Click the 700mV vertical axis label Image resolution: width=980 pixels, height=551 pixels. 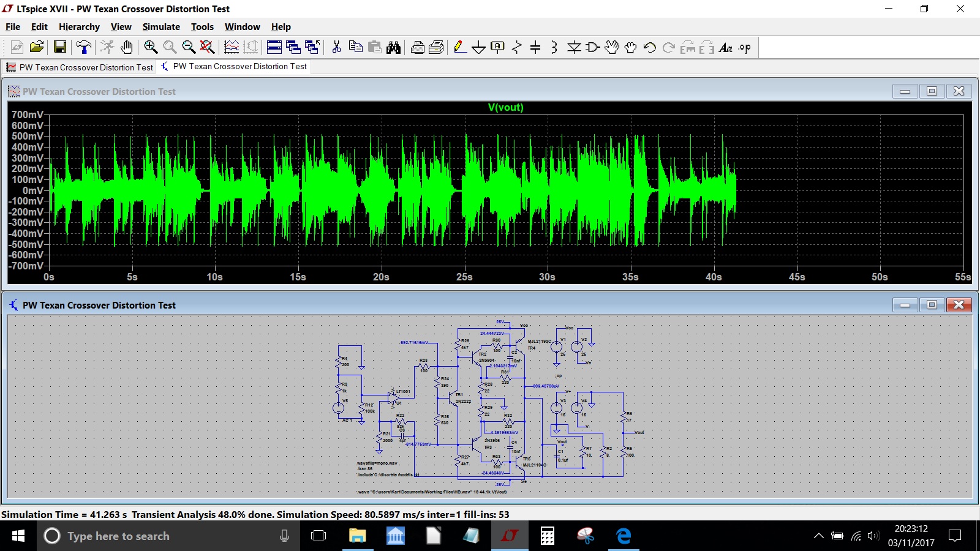click(x=28, y=114)
